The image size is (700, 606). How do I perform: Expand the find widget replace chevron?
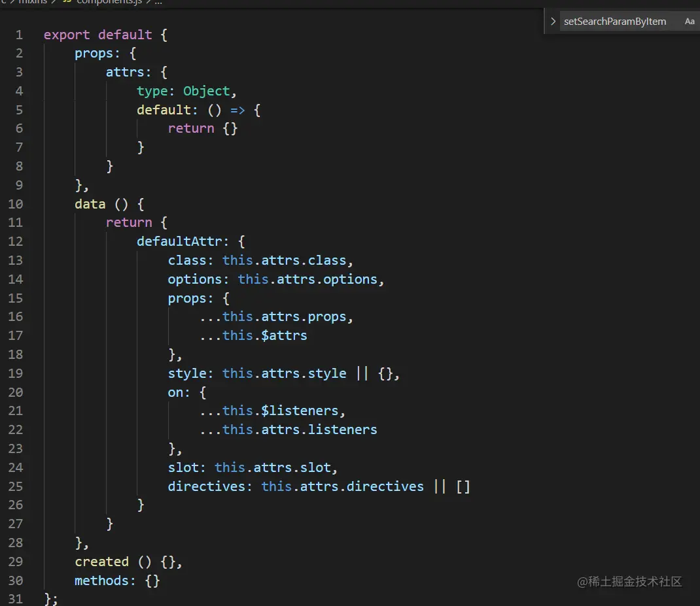553,22
